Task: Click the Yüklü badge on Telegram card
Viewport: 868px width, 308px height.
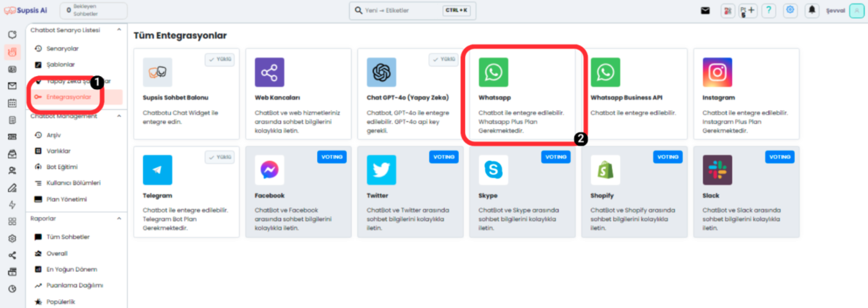Action: 220,157
